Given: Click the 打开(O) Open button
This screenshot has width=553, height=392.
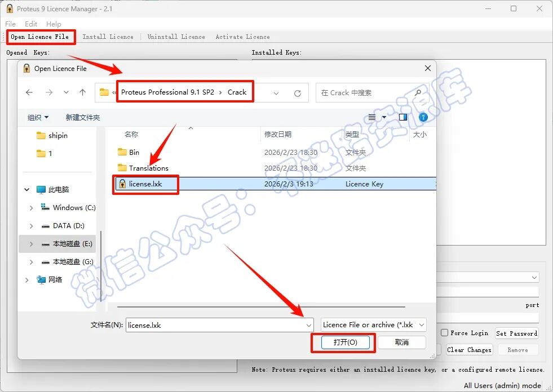Looking at the screenshot, I should click(x=345, y=342).
